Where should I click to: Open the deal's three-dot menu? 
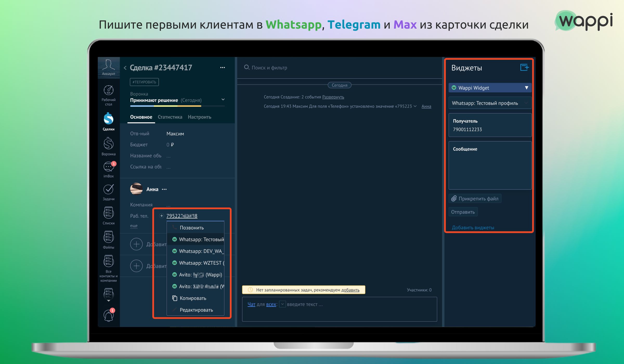(x=223, y=68)
